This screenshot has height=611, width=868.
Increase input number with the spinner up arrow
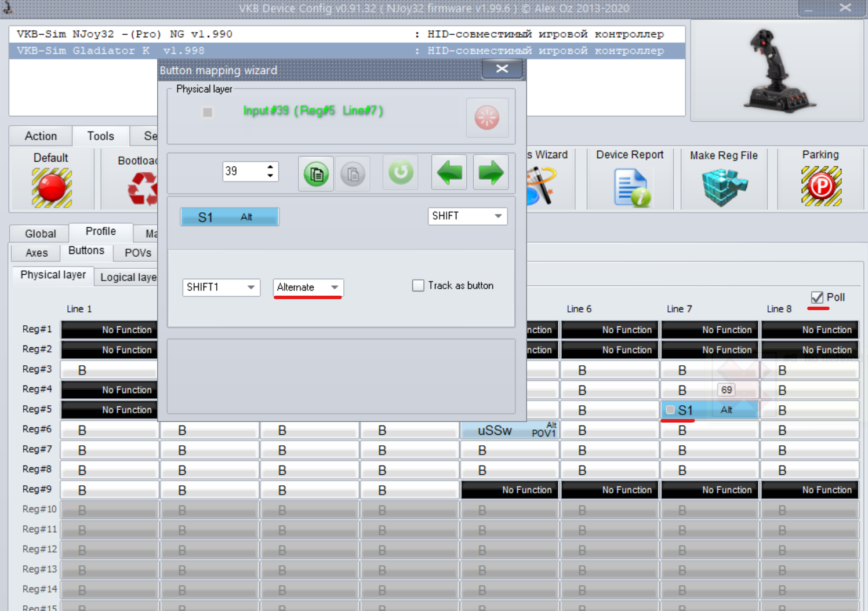tap(270, 167)
